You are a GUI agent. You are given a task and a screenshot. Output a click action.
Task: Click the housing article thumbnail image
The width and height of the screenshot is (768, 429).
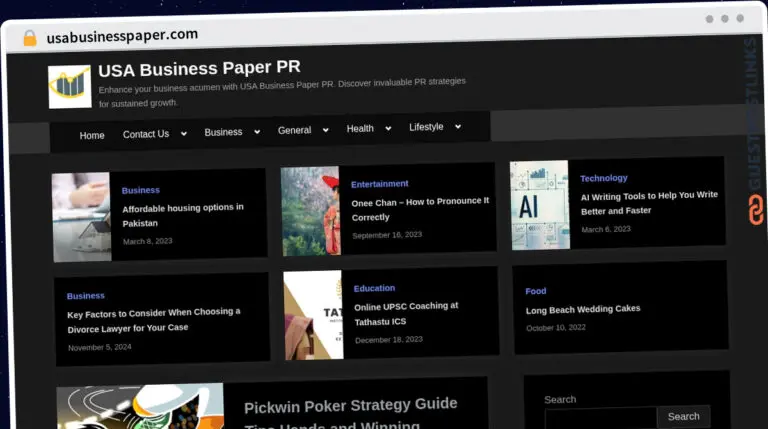[82, 217]
